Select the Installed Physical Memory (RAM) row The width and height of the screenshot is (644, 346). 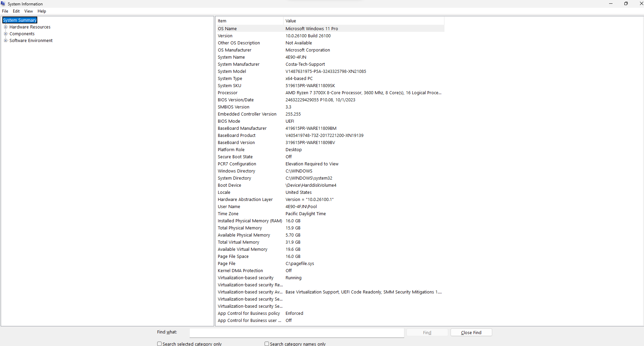[x=330, y=221]
